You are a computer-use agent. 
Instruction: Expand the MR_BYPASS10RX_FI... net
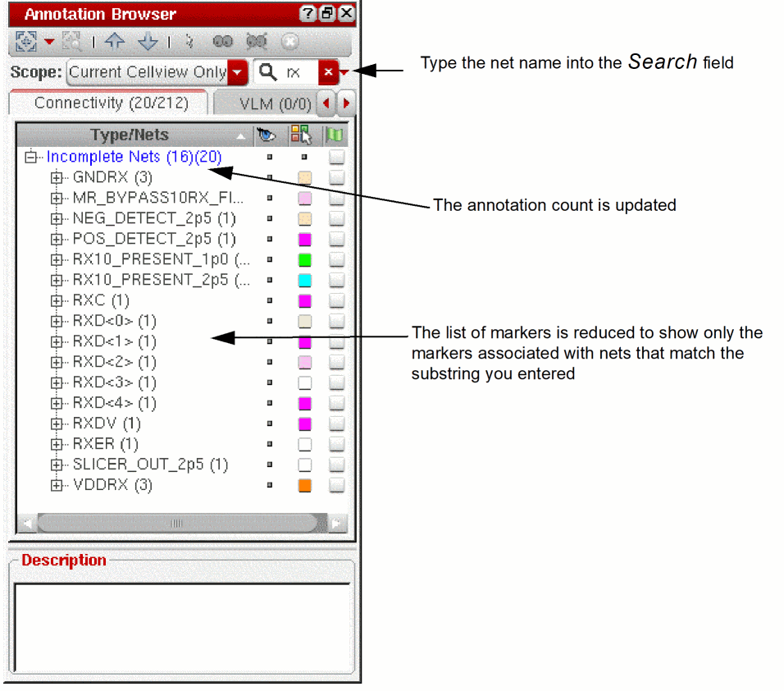click(57, 198)
